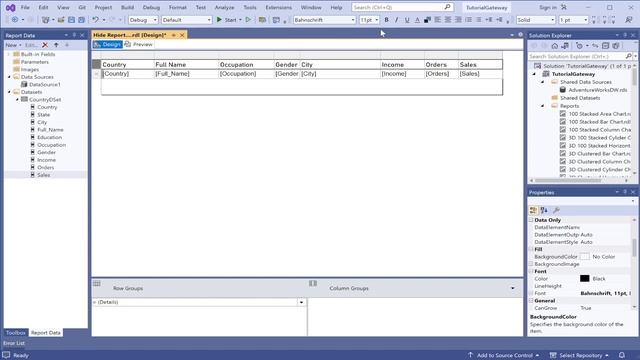Switch to the Preview tab

(x=139, y=44)
